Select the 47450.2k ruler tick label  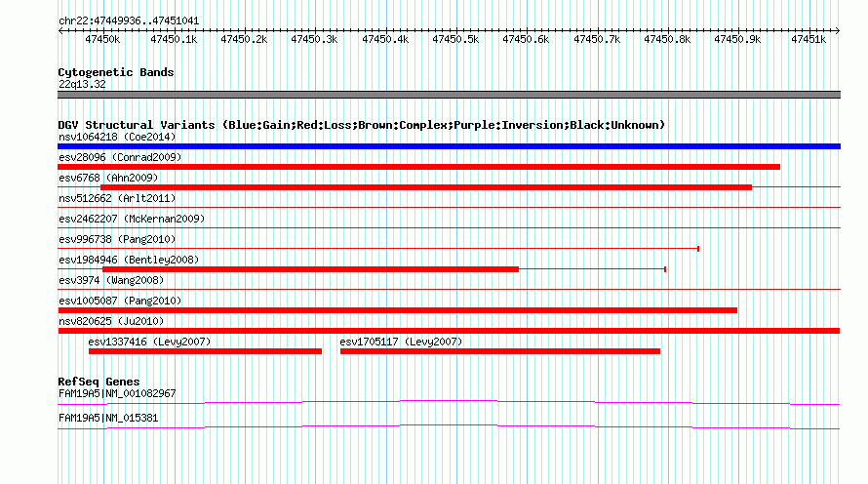(x=244, y=39)
